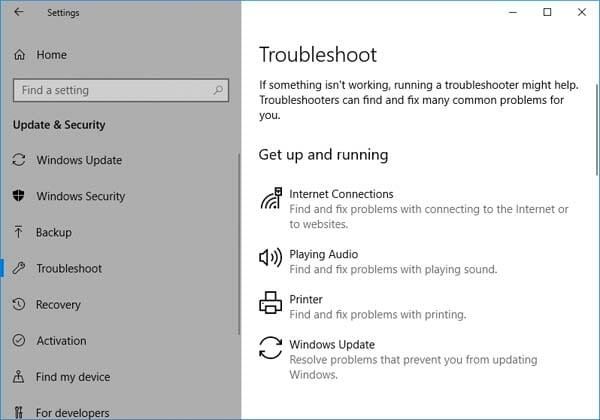Click the Find a setting search box
This screenshot has width=600, height=420.
tap(121, 90)
